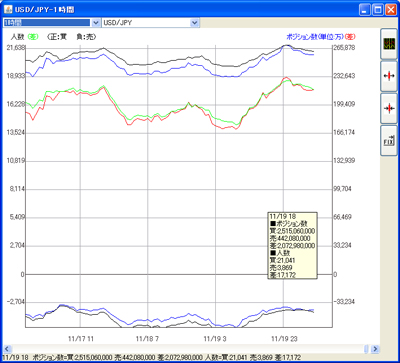Click the 11/17 11 time axis label
This screenshot has height=363, width=400.
(80, 339)
